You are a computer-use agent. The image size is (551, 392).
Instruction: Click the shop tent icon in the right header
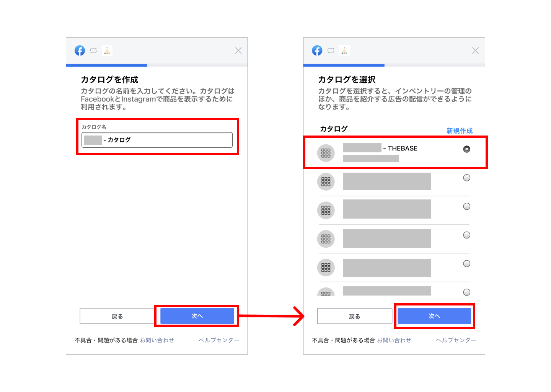[x=344, y=50]
